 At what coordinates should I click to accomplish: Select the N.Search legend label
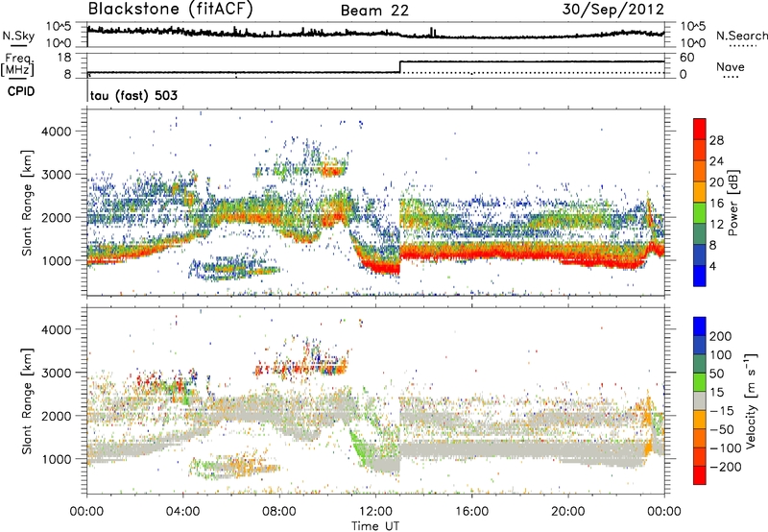(x=741, y=36)
